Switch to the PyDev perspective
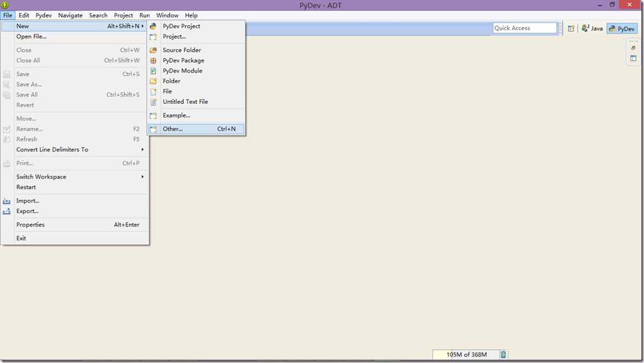Viewport: 644px width, 363px height. 623,29
